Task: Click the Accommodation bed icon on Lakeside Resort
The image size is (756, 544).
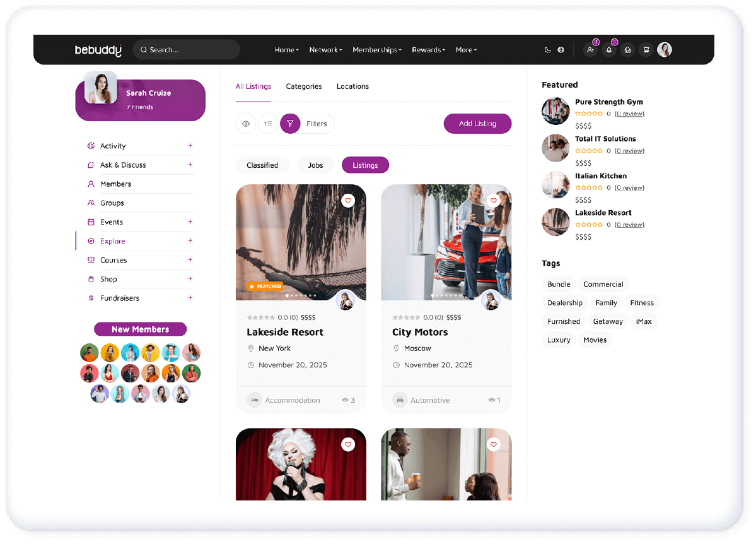Action: click(x=254, y=400)
